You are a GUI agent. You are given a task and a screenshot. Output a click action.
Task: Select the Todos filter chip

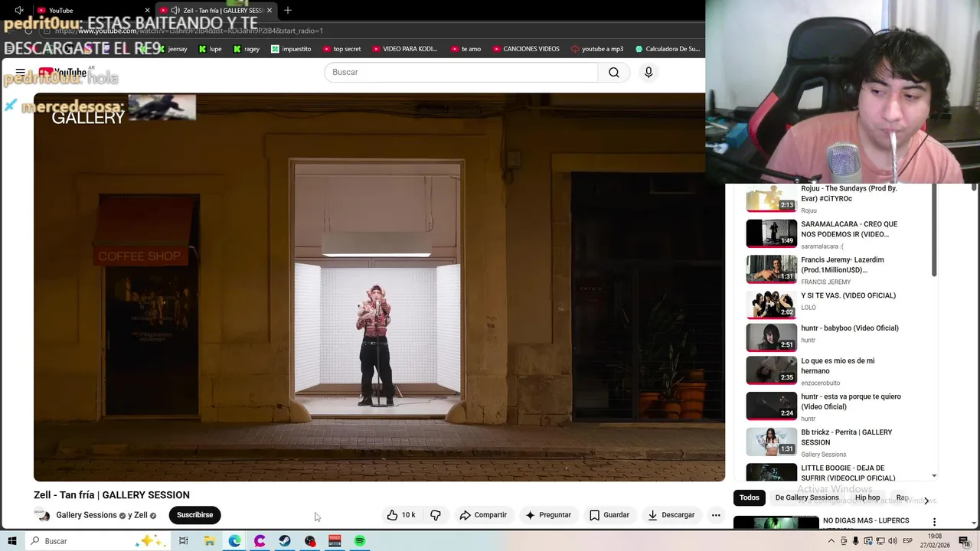tap(750, 497)
